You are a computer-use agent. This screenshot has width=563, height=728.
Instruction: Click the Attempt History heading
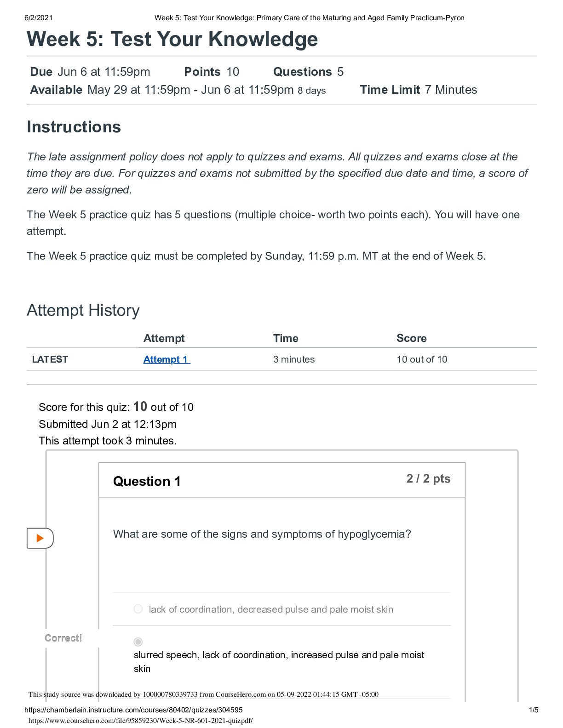click(x=83, y=310)
